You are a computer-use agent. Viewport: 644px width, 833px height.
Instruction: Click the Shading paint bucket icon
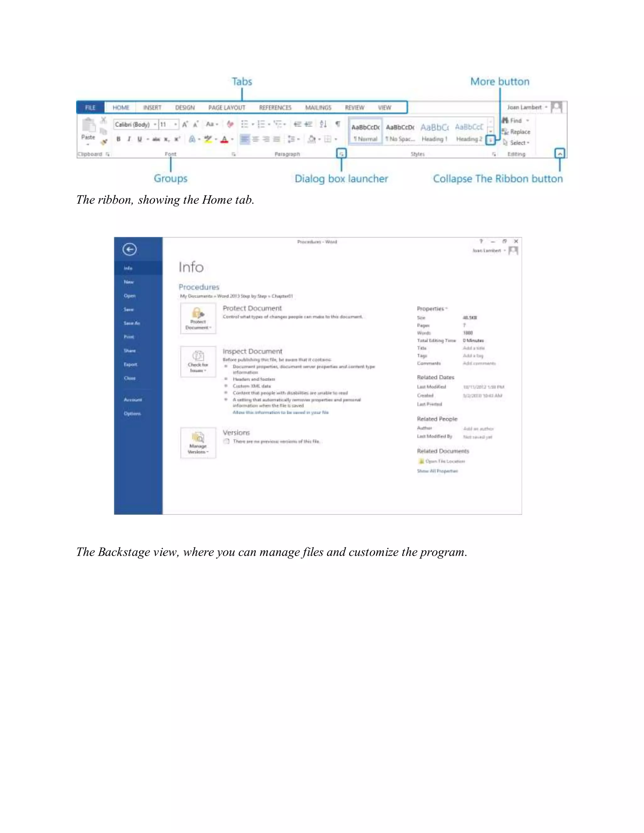(312, 139)
